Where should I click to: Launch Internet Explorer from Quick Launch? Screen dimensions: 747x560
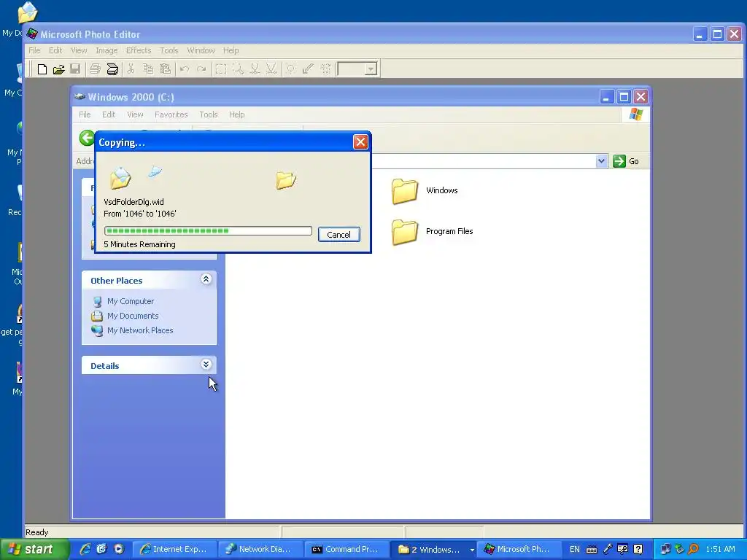coord(85,549)
